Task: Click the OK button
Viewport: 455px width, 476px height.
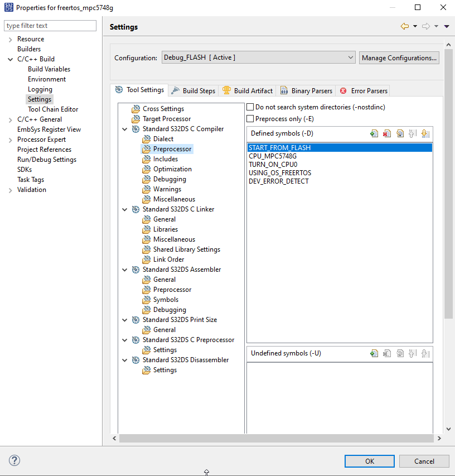Action: click(370, 461)
